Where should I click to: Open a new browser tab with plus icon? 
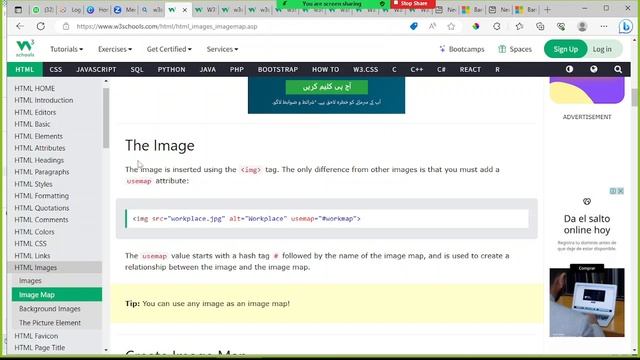point(547,9)
